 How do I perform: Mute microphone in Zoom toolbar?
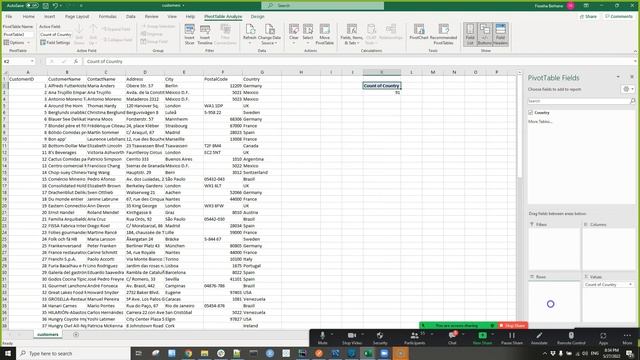(x=322, y=338)
